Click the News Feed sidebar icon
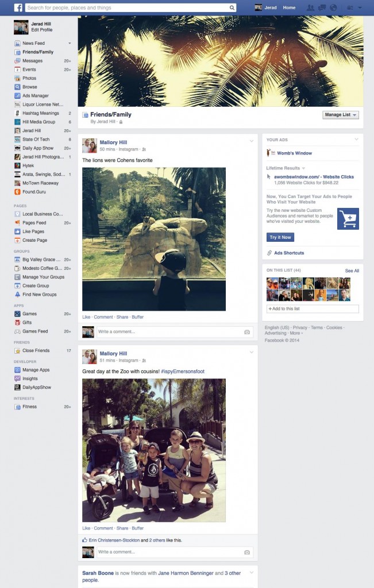Viewport: 374px width, 588px height. pyautogui.click(x=17, y=44)
